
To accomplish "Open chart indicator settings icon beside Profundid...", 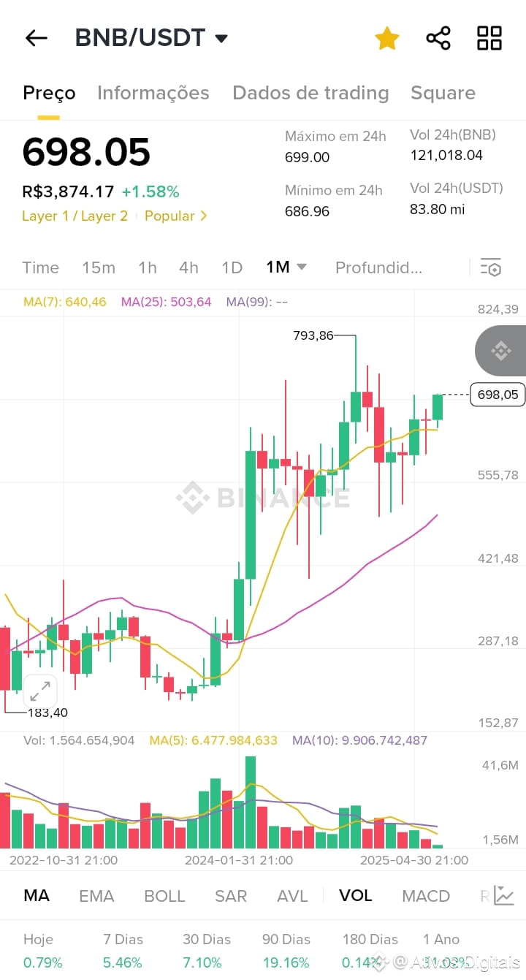I will click(490, 267).
